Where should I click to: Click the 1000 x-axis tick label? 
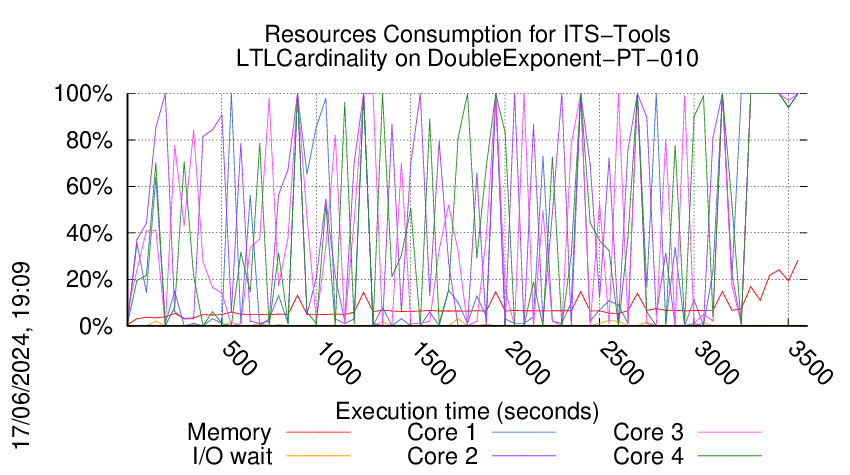point(338,363)
